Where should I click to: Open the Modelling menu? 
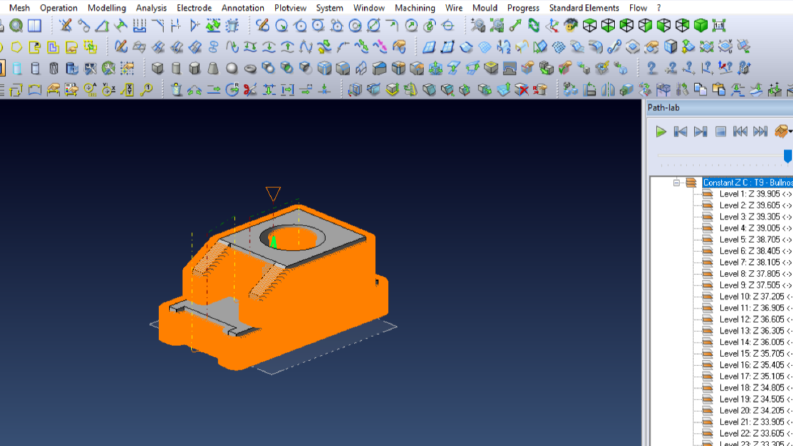pos(107,8)
